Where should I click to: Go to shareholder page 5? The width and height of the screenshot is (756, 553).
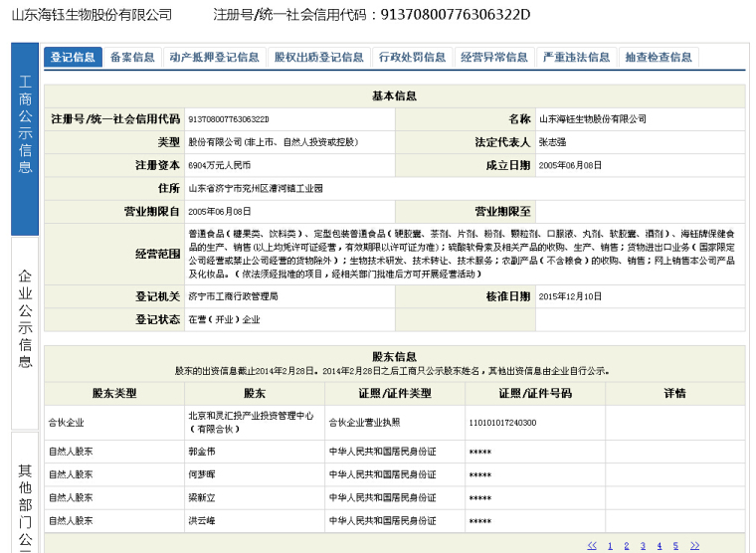tap(675, 546)
